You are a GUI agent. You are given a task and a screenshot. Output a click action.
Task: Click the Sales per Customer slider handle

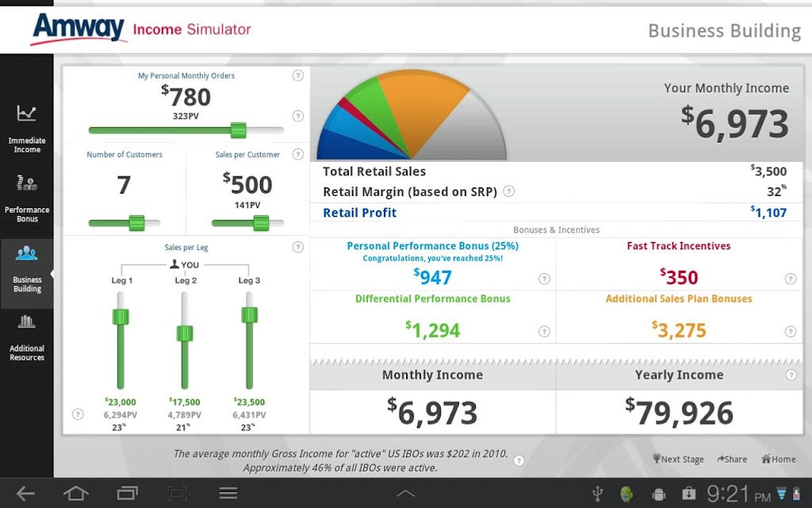(261, 223)
